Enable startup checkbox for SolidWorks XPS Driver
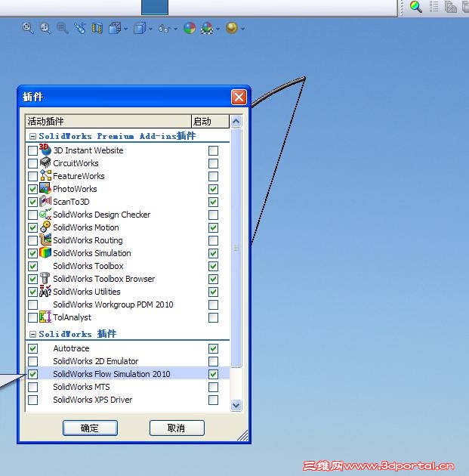 click(213, 400)
